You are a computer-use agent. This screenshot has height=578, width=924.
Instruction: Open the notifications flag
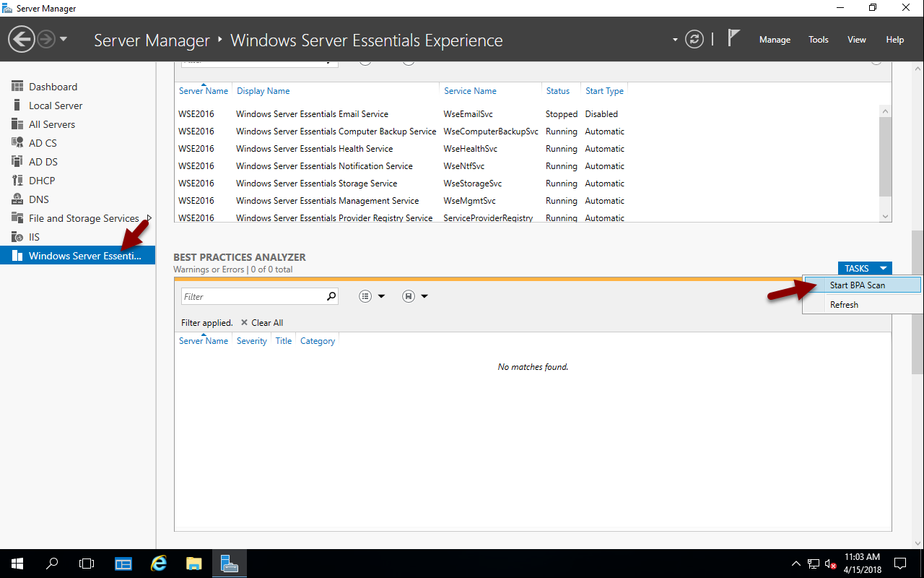pos(733,38)
